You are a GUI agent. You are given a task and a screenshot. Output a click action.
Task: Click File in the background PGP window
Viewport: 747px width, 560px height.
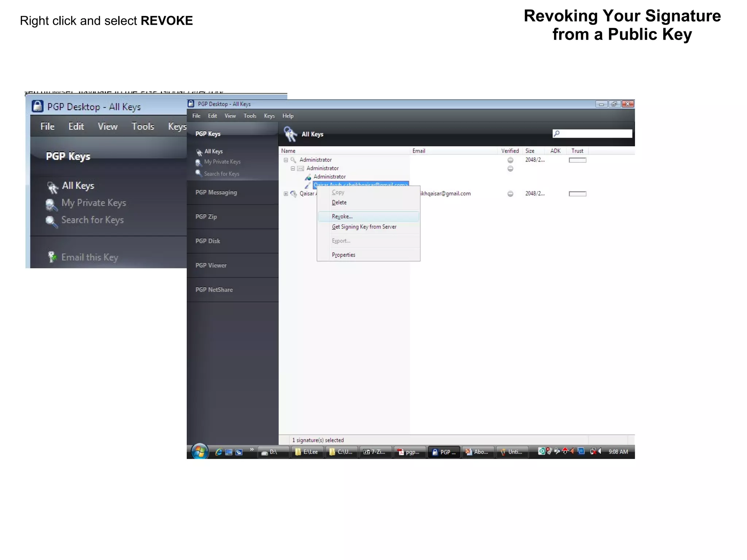point(47,127)
